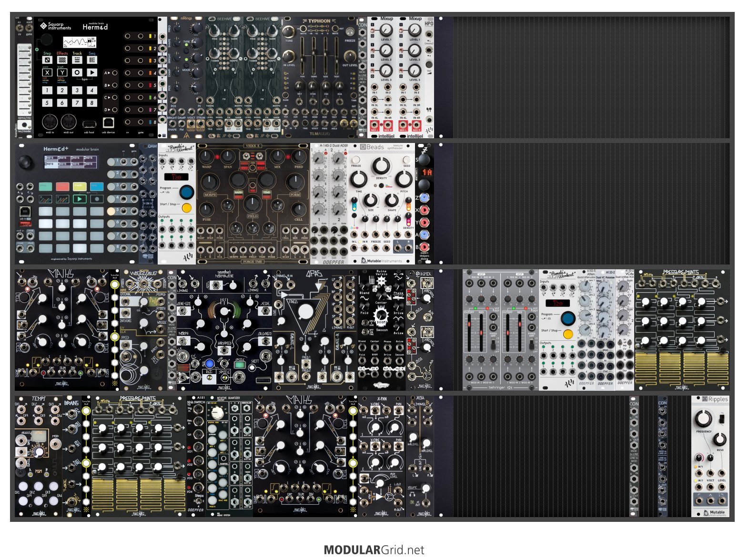This screenshot has height=560, width=749.
Task: Flip the FIXED HPF switch on left Behringer VCF
Action: coord(493,344)
